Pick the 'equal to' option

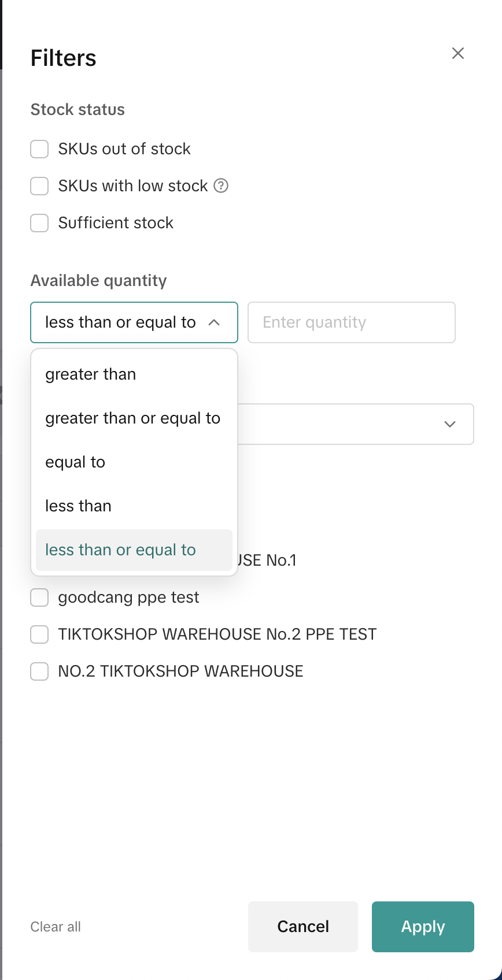(75, 462)
